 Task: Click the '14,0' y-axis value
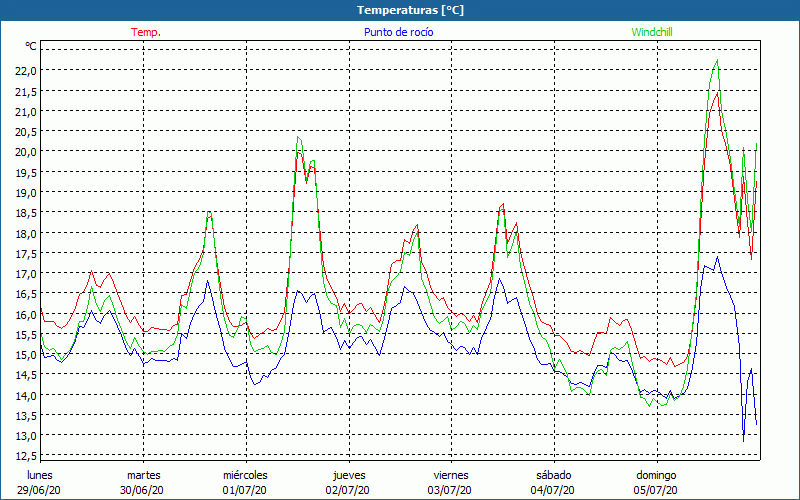point(26,395)
